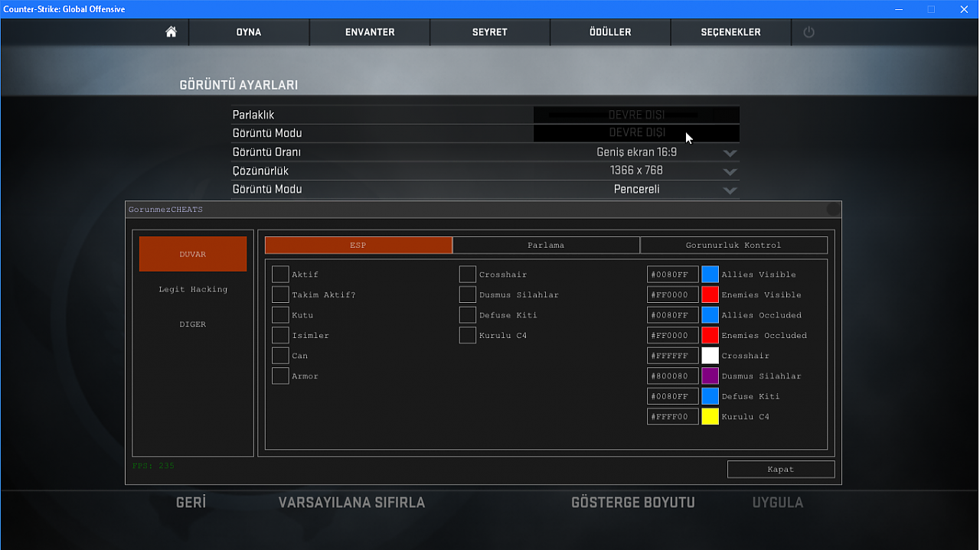Toggle the Can checkbox
980x550 pixels.
pyautogui.click(x=280, y=356)
